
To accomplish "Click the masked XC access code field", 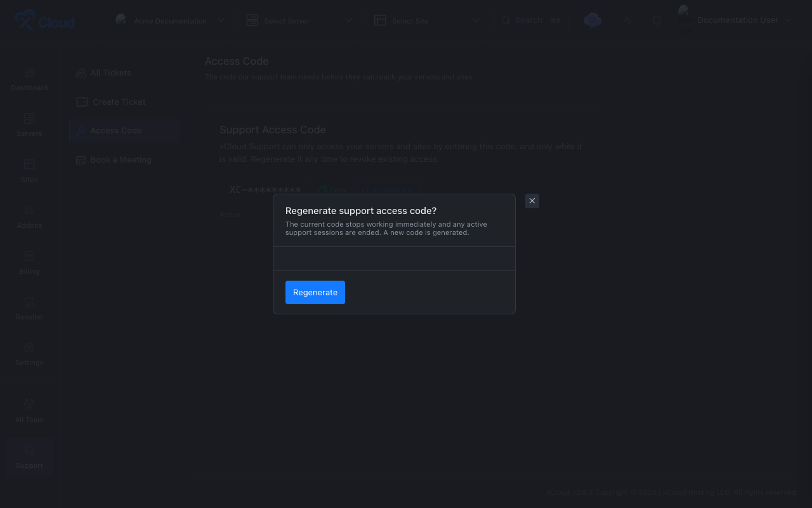I will point(265,190).
